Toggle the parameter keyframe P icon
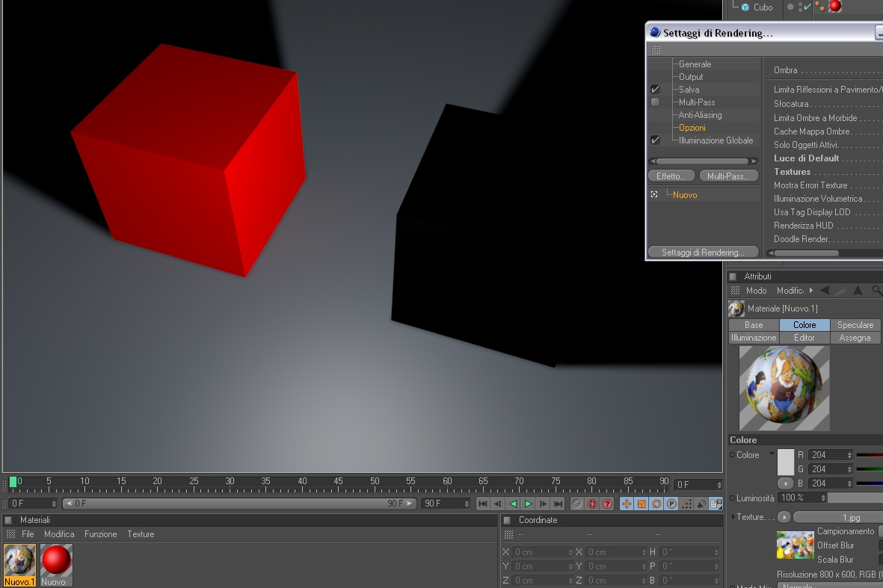The width and height of the screenshot is (883, 588). [671, 504]
